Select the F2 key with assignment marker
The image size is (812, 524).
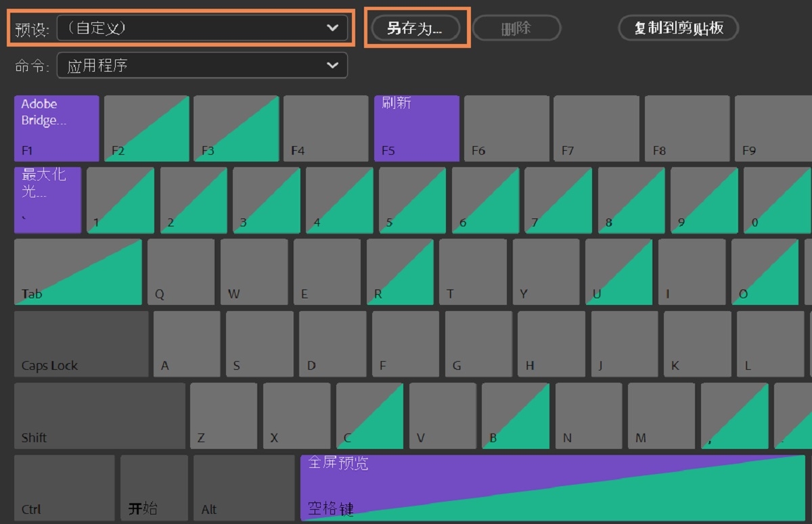click(146, 128)
